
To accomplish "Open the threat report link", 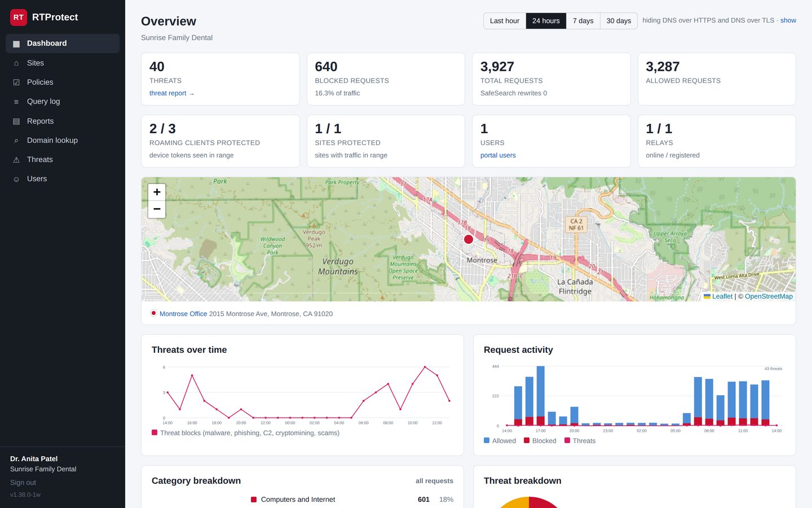I will (171, 93).
